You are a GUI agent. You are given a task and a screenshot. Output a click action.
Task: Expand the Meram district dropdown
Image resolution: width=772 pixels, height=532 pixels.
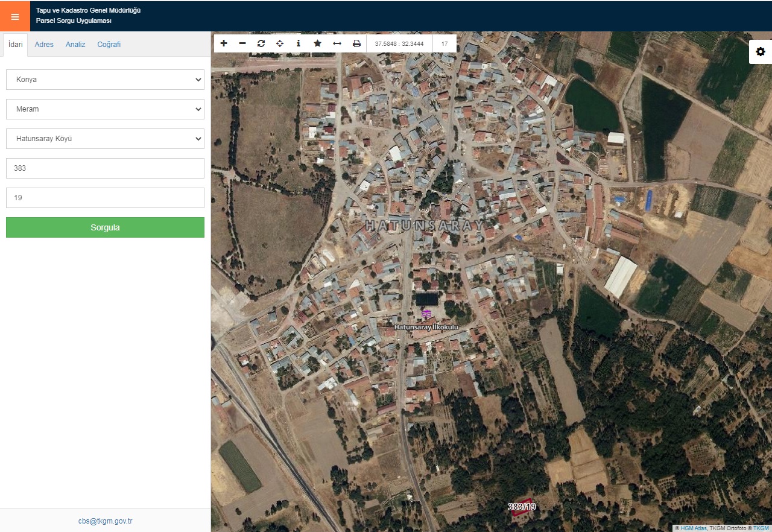(105, 109)
